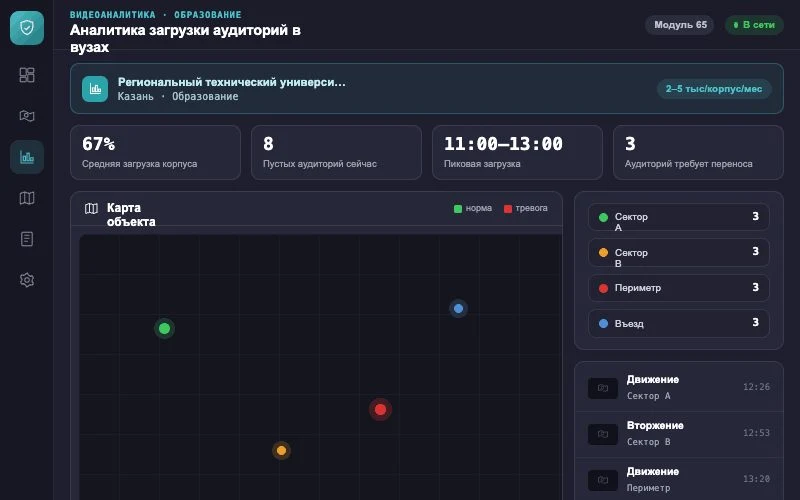Open the Движение Периметр event at 13:20
The height and width of the screenshot is (500, 800).
[x=679, y=480]
